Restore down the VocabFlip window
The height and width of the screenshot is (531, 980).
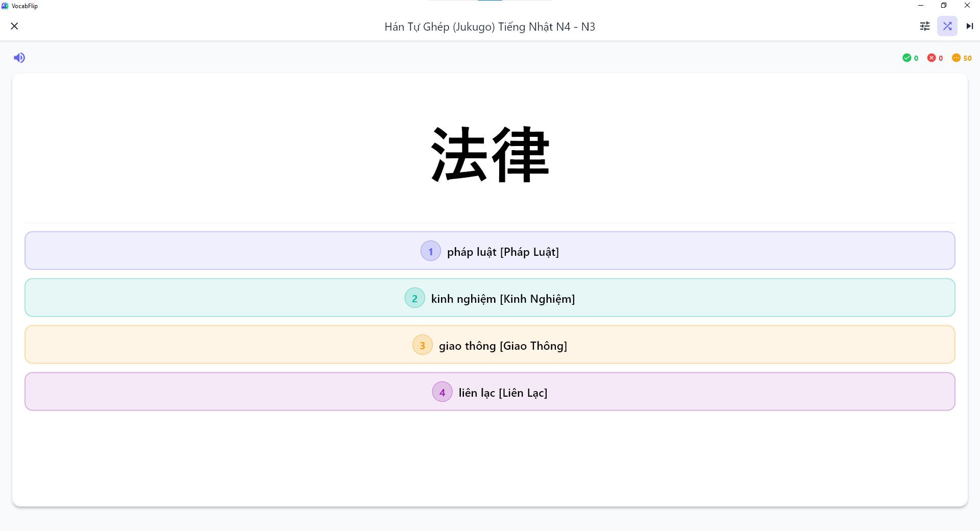pyautogui.click(x=944, y=6)
